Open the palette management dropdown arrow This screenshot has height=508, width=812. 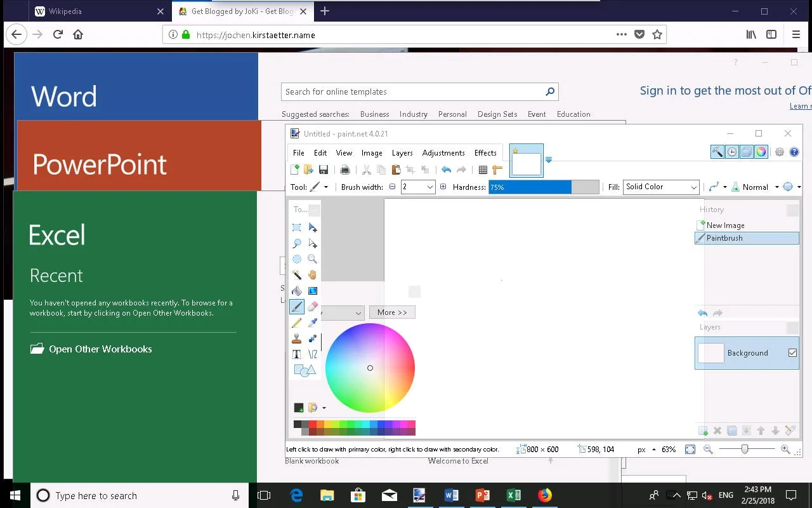click(324, 408)
